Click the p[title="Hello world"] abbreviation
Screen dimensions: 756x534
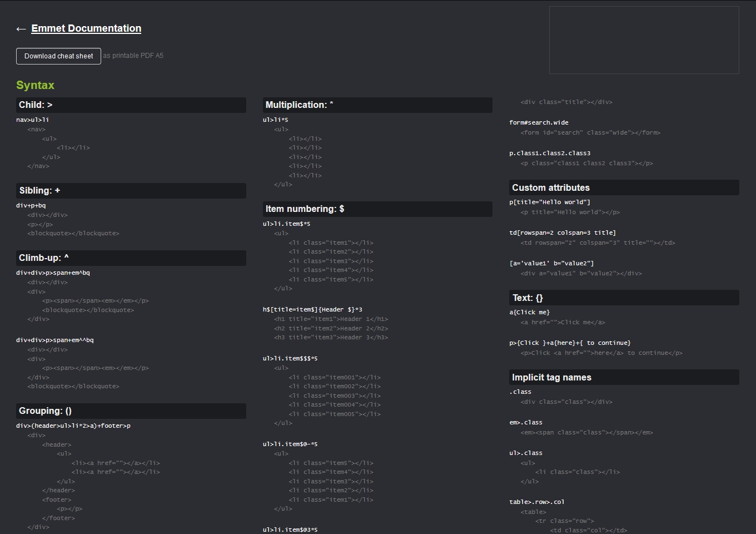click(x=550, y=202)
